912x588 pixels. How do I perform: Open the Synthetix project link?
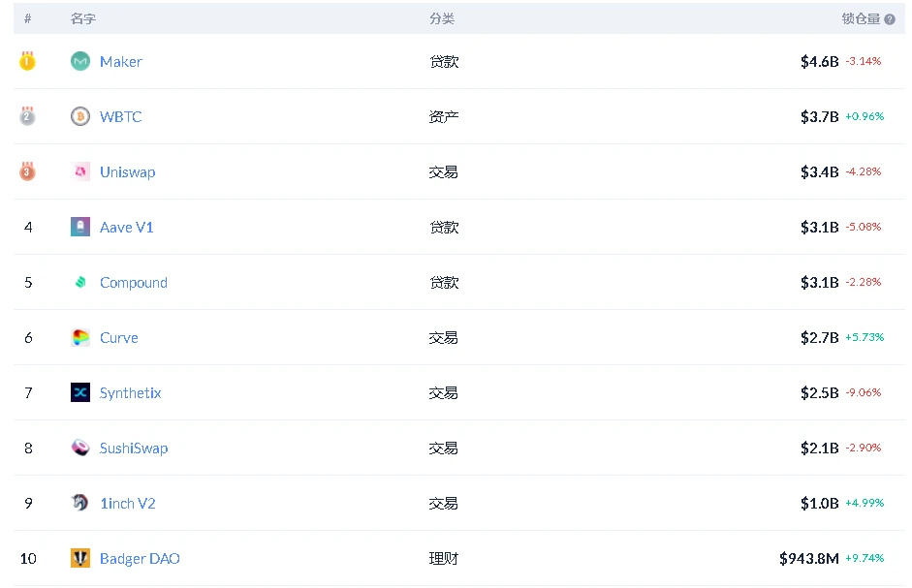coord(130,392)
